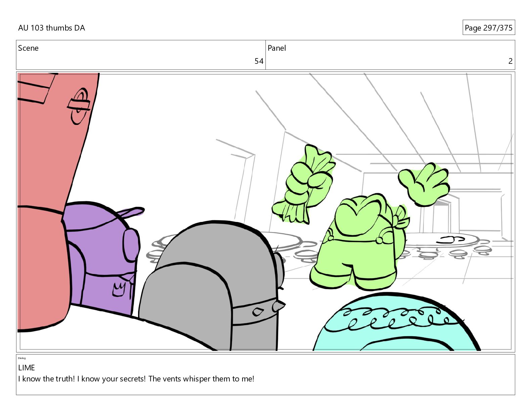Screen dimensions: 532x411
Task: Click the 'Page 297/375' page indicator
Action: click(x=488, y=28)
